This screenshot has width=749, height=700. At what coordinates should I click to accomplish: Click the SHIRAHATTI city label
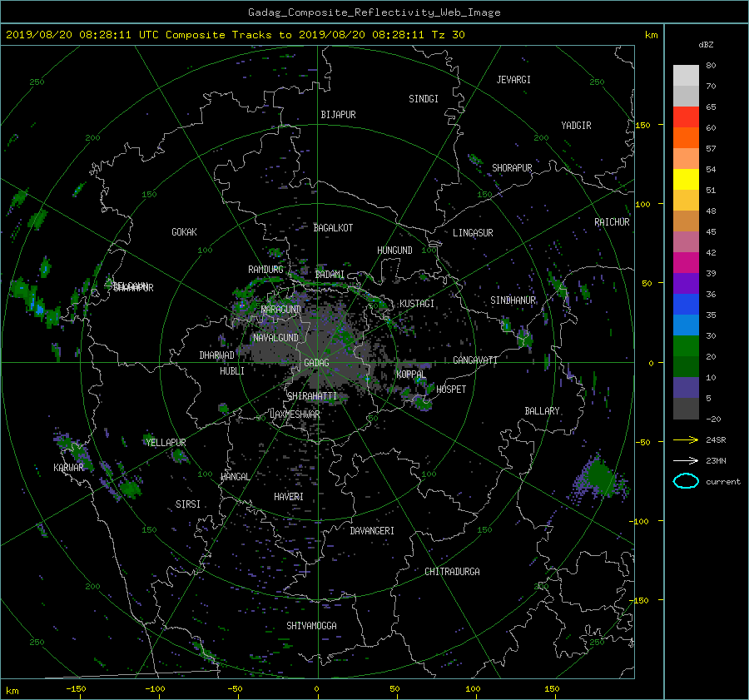click(x=312, y=396)
